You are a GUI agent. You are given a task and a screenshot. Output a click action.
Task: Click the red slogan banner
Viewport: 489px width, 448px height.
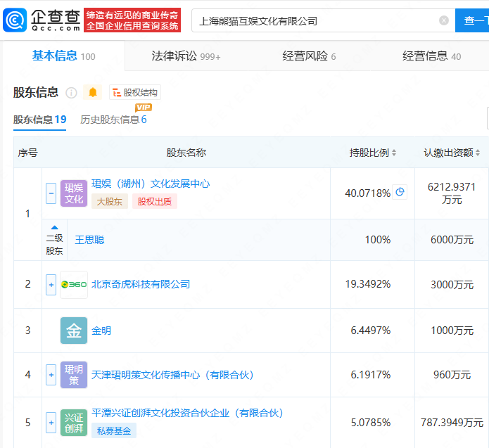click(132, 20)
